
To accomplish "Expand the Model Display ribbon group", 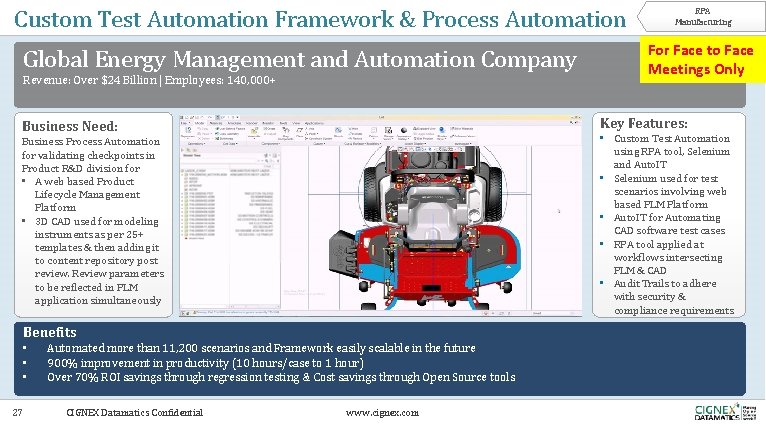I will point(415,144).
